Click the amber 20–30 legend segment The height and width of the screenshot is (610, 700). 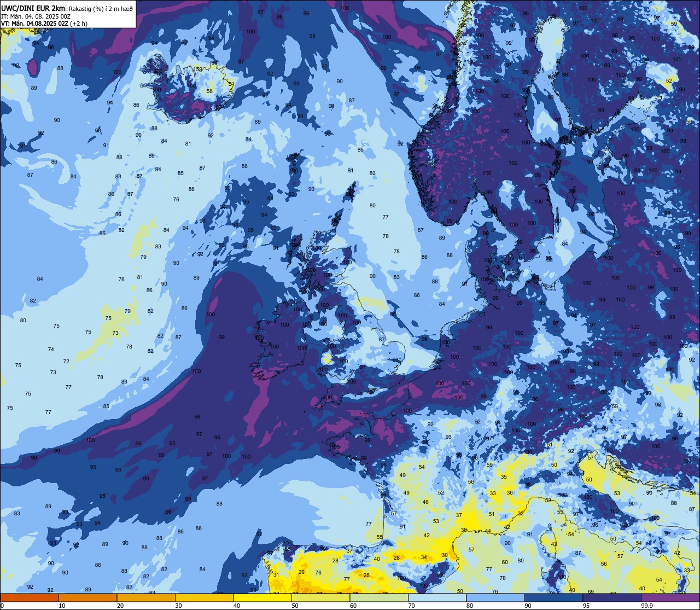146,598
